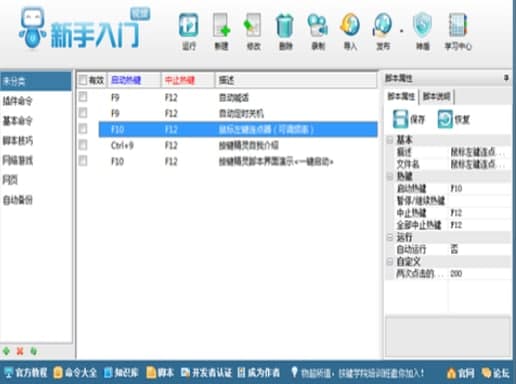Collapse the 自定义 property group
Screen dimensions: 516x384
click(390, 262)
